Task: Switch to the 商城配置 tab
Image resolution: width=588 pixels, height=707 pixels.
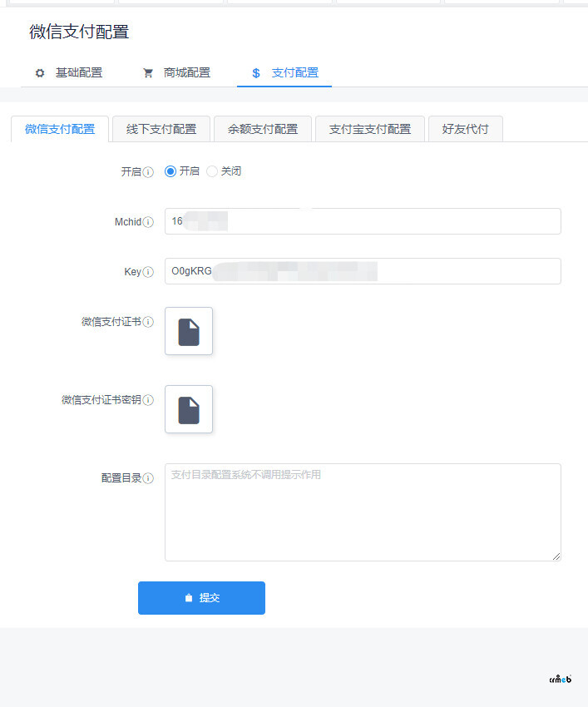Action: tap(177, 73)
